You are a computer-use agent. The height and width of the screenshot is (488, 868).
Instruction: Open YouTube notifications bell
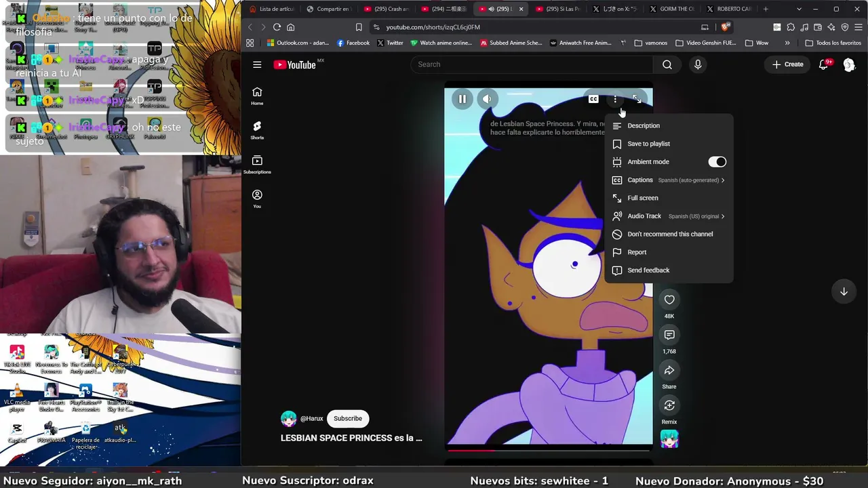point(823,64)
